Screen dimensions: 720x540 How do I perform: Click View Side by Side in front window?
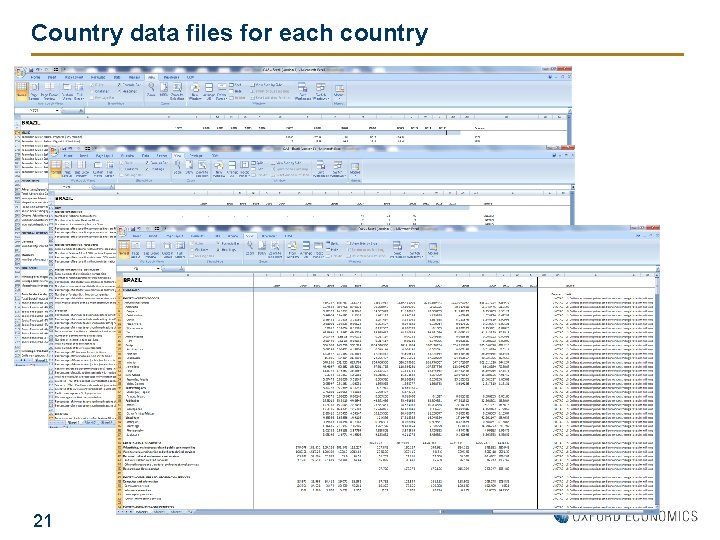click(x=363, y=244)
